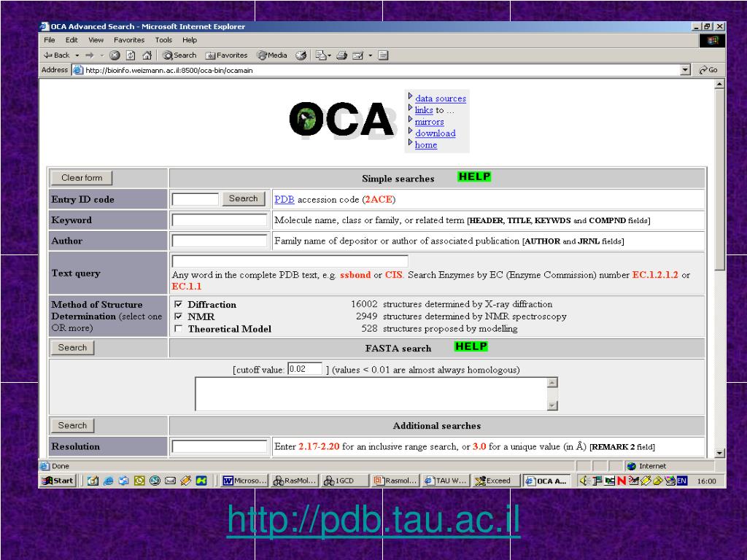
Task: Click the green HELP for FASTA search
Action: 471,346
